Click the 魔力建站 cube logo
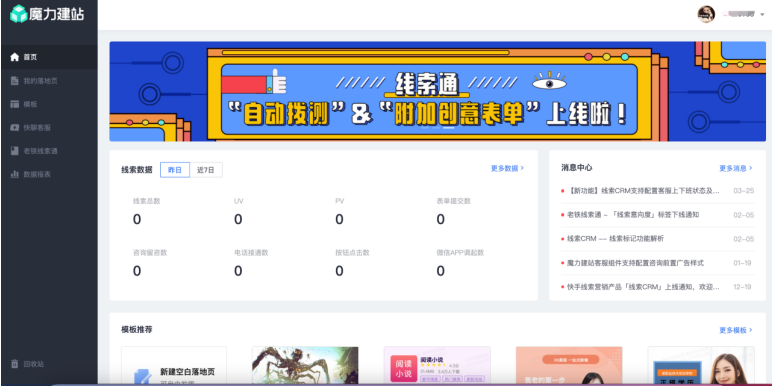The width and height of the screenshot is (774, 386). click(x=18, y=14)
